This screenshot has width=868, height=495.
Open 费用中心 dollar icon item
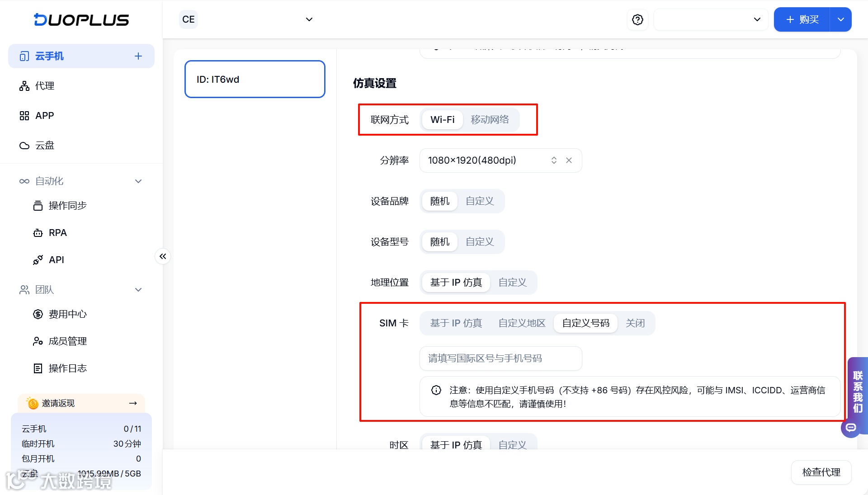[x=38, y=314]
